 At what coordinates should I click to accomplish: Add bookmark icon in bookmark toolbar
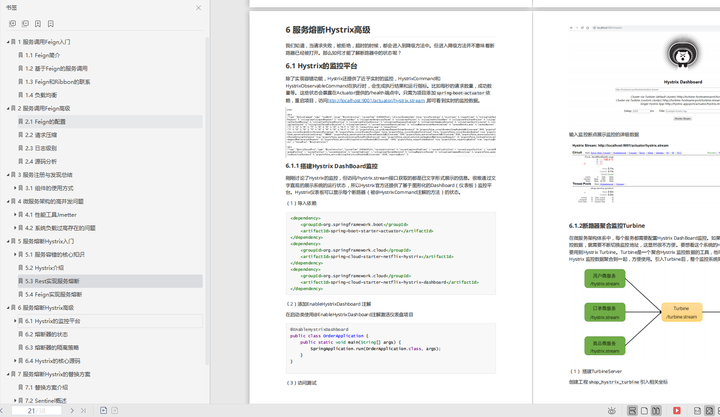pos(38,23)
